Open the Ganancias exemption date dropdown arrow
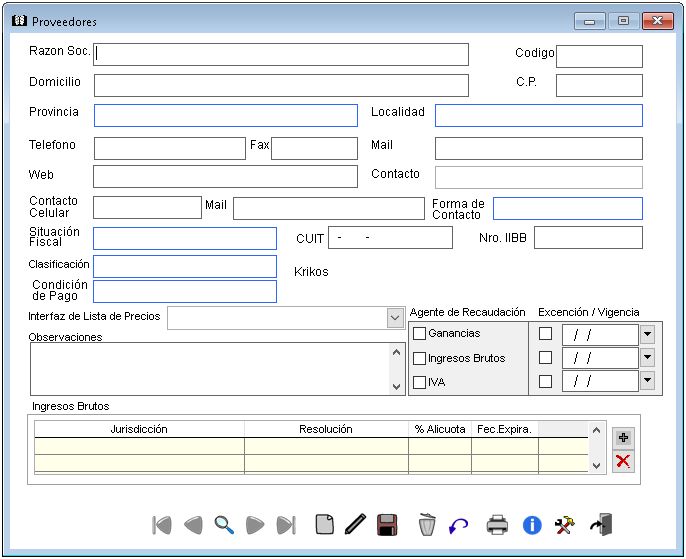This screenshot has width=686, height=559. coord(647,334)
